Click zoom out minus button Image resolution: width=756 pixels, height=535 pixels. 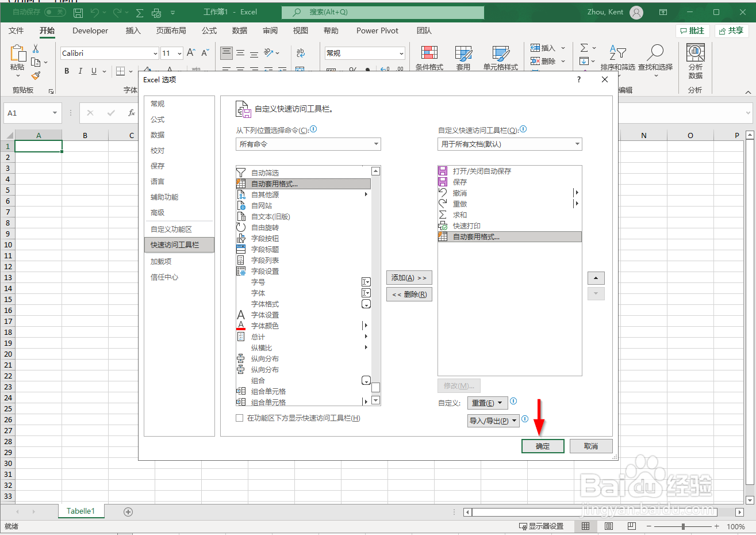point(648,526)
